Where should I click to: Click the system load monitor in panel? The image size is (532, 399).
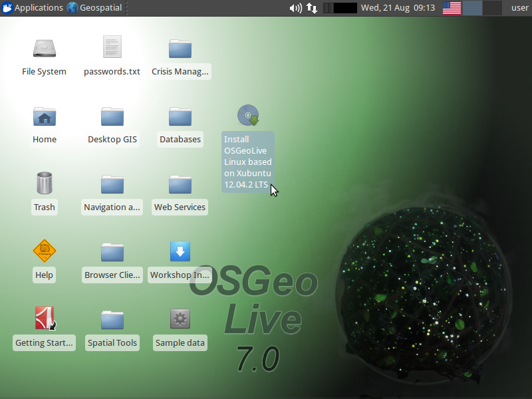coord(340,8)
